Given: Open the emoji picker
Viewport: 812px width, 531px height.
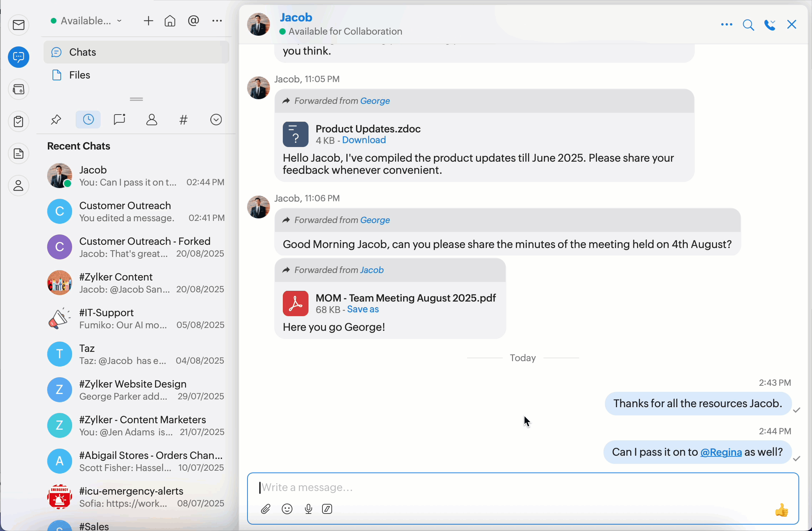Looking at the screenshot, I should tap(287, 509).
